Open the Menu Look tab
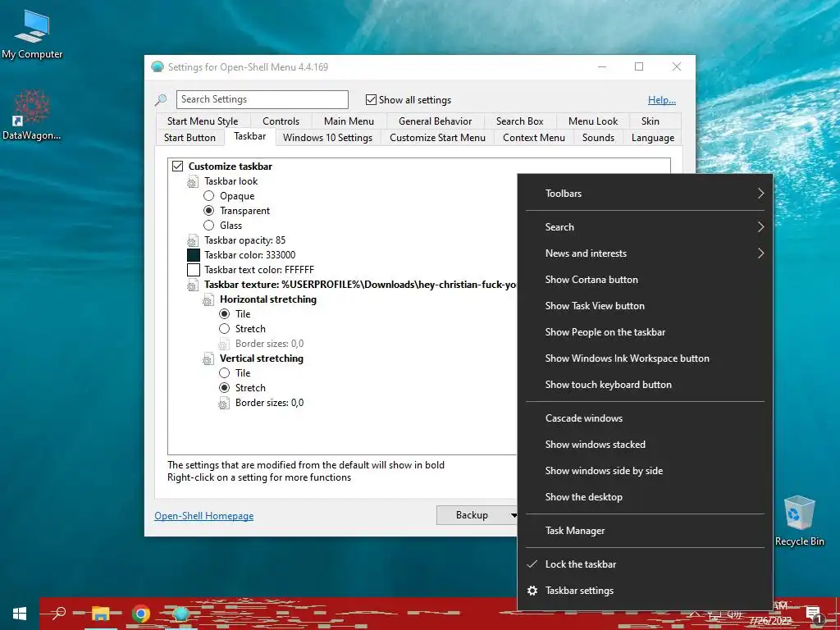 click(x=593, y=121)
